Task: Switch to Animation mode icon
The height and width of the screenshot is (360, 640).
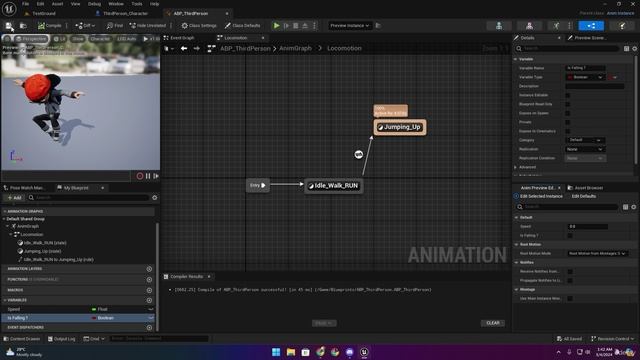Action: tap(556, 26)
